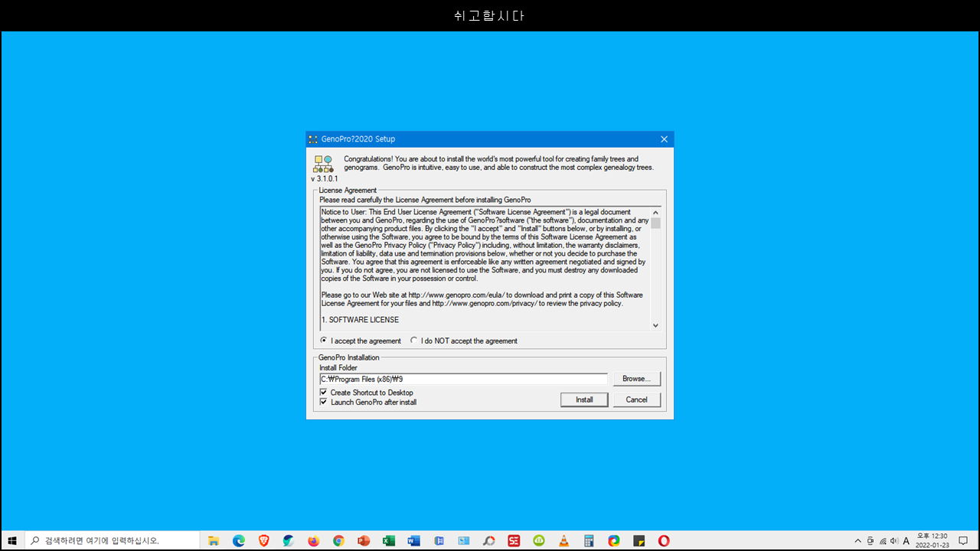
Task: Launch Opera browser from the taskbar
Action: coord(664,540)
